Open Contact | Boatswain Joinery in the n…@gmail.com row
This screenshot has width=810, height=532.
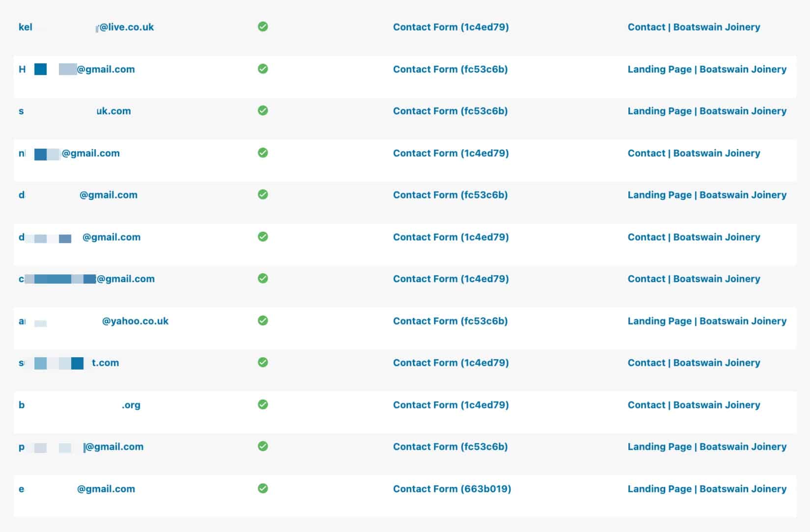pos(694,153)
